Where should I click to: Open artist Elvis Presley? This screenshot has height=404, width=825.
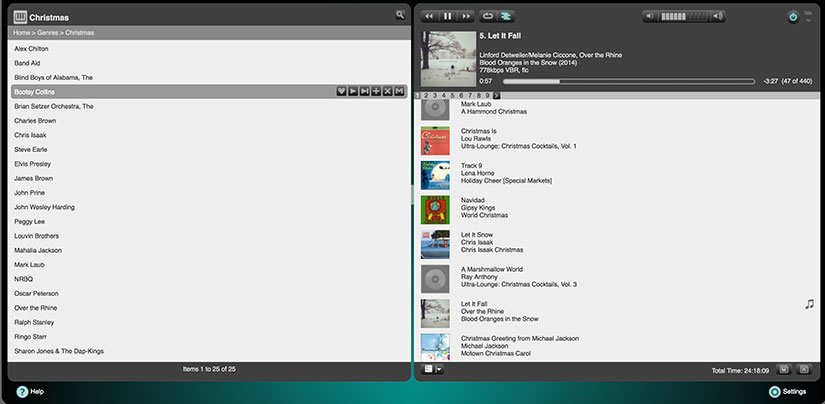click(33, 164)
